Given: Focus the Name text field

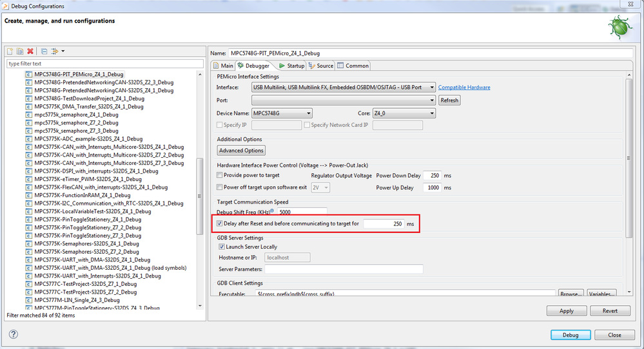Looking at the screenshot, I should [x=430, y=53].
